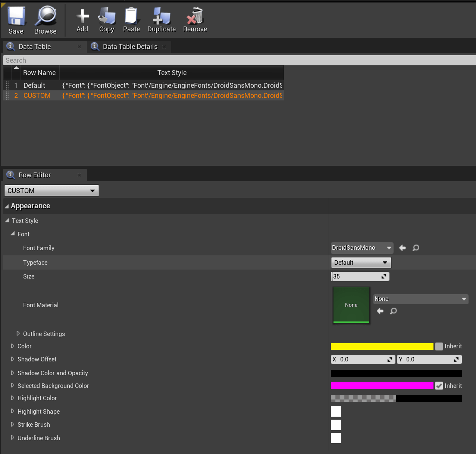The image size is (476, 454).
Task: Click CUSTOM row Text Style cell
Action: [172, 96]
